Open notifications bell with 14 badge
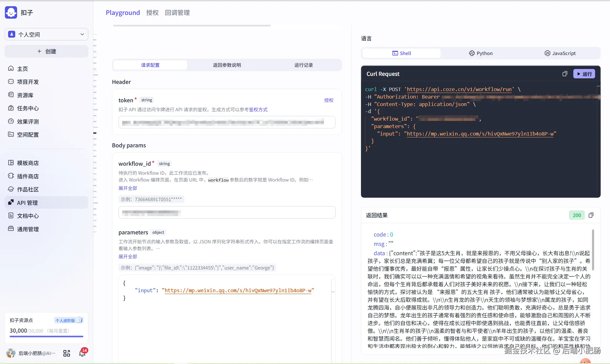The image size is (610, 364). (82, 353)
